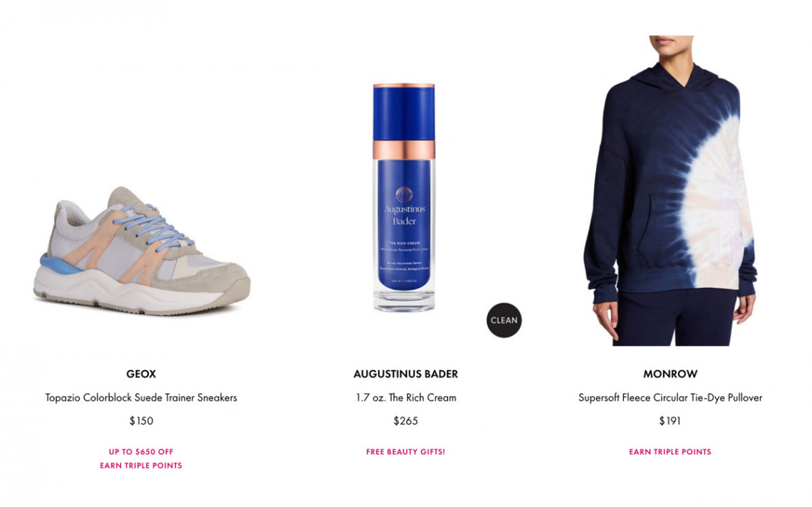This screenshot has height=507, width=812.
Task: Click the UP TO $650 OFF promo
Action: coord(141,451)
